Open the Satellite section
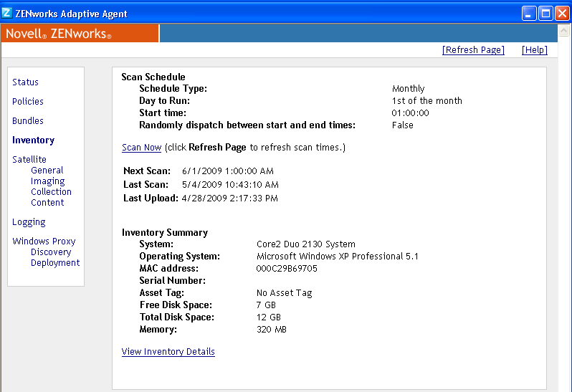The image size is (572, 392). pyautogui.click(x=29, y=160)
